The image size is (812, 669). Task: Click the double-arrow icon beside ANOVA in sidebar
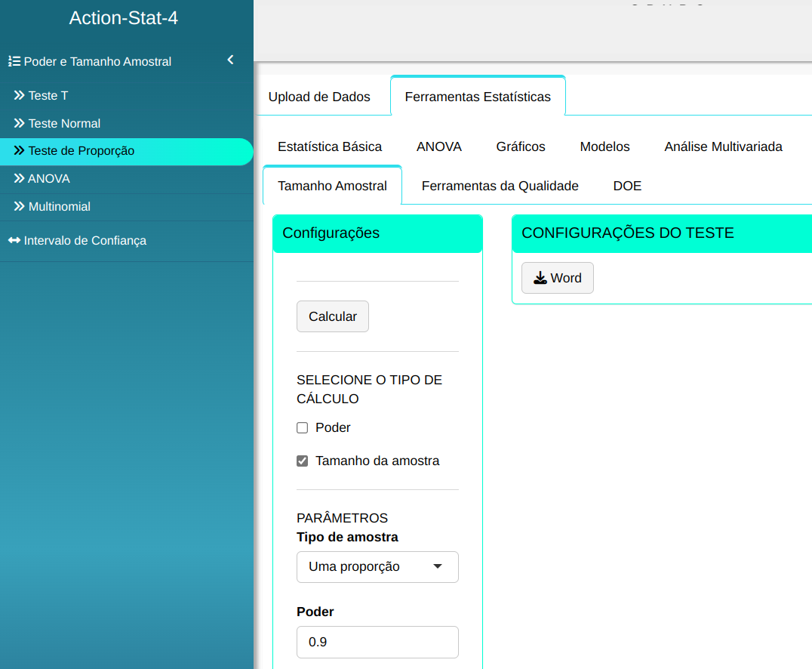[x=20, y=179]
